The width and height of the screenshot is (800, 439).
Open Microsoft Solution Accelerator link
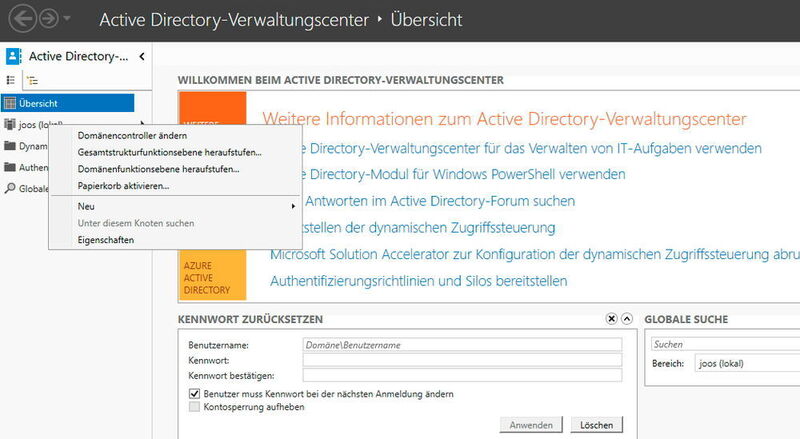[x=535, y=254]
